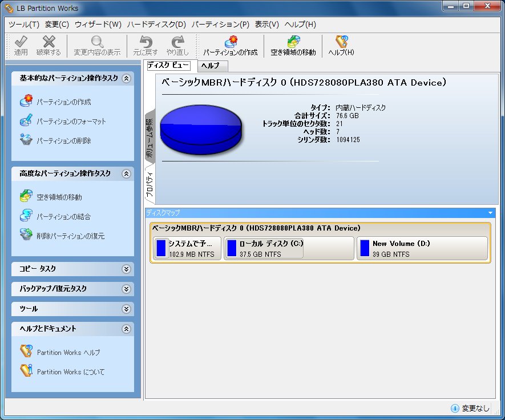Select the vertical プロパティ tab
Viewport: 505px width, 420px height.
coord(150,184)
